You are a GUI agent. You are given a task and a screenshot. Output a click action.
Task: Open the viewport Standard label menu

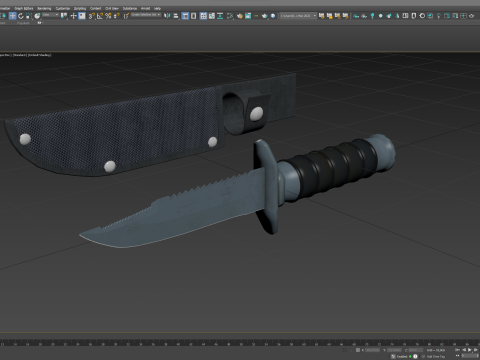point(20,55)
